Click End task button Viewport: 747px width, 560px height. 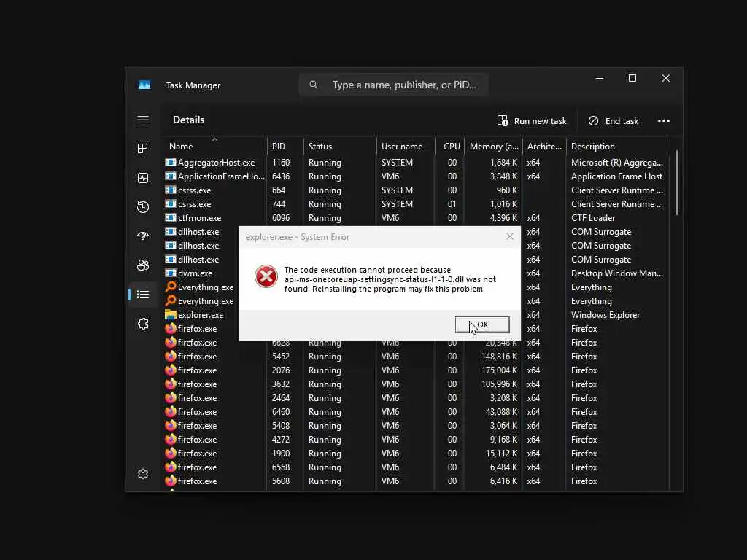pyautogui.click(x=613, y=121)
